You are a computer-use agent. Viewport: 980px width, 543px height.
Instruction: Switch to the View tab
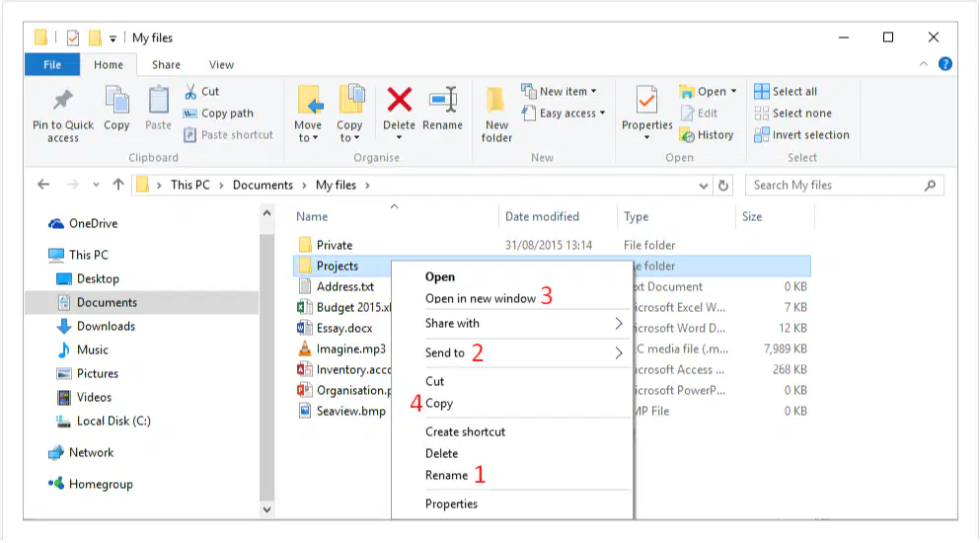click(x=221, y=64)
